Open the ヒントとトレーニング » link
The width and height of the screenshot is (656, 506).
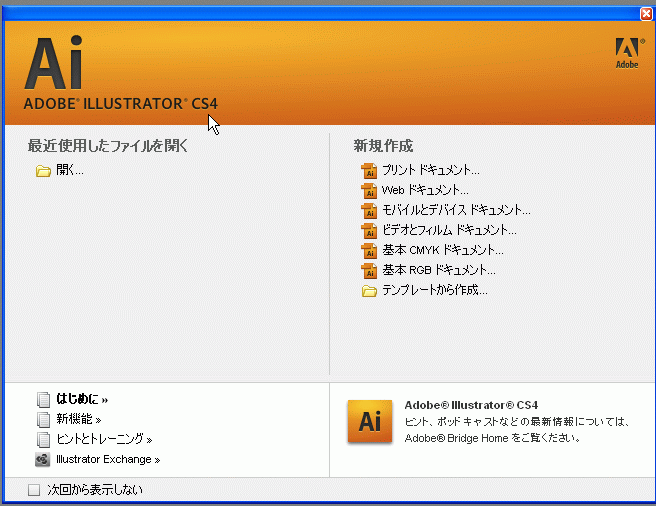[x=104, y=439]
